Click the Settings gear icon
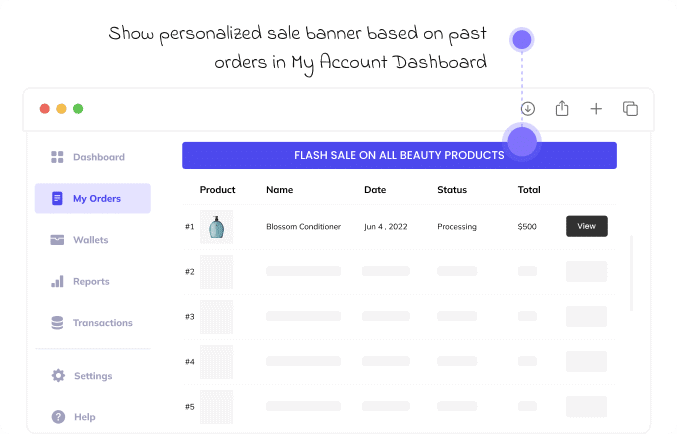 point(58,376)
